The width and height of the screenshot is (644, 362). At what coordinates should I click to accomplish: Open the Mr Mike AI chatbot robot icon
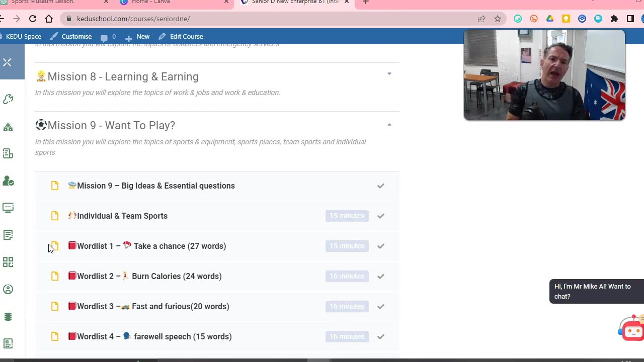(632, 328)
